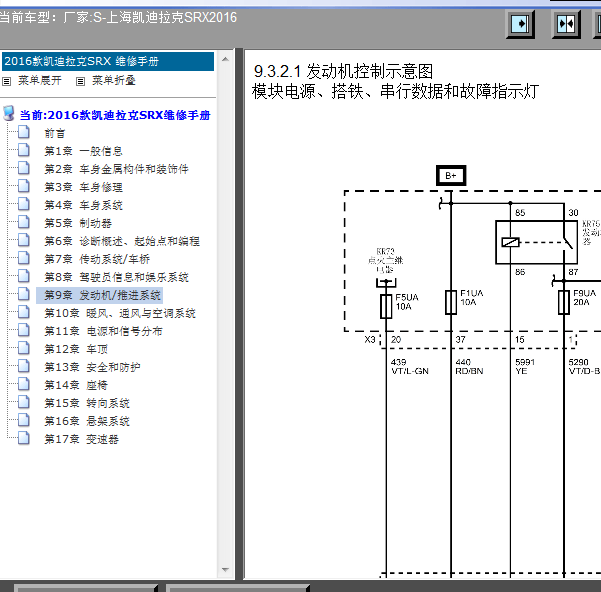Screen dimensions: 601x592
Task: Click the page icon next to 第1章 一般信息
Action: coord(24,150)
